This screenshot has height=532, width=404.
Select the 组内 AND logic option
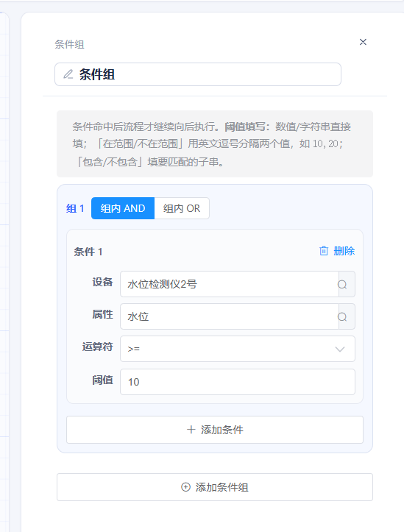(123, 208)
